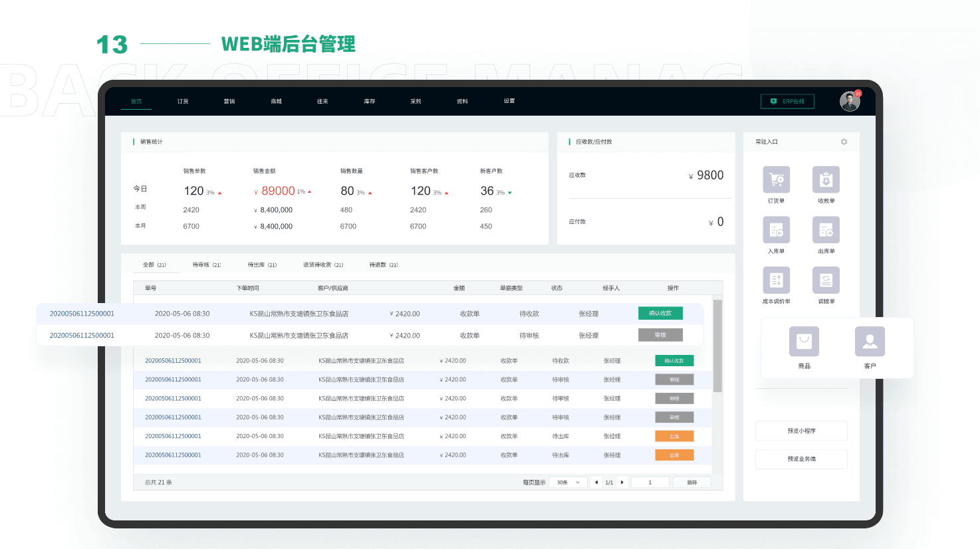Open the 订货单 shortcut icon
The width and height of the screenshot is (980, 549).
click(776, 179)
